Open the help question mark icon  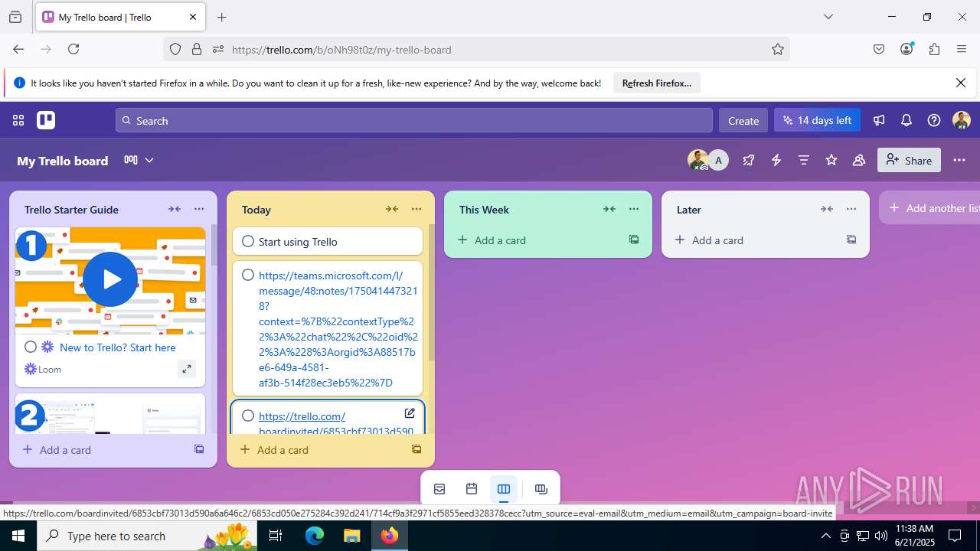pos(934,120)
